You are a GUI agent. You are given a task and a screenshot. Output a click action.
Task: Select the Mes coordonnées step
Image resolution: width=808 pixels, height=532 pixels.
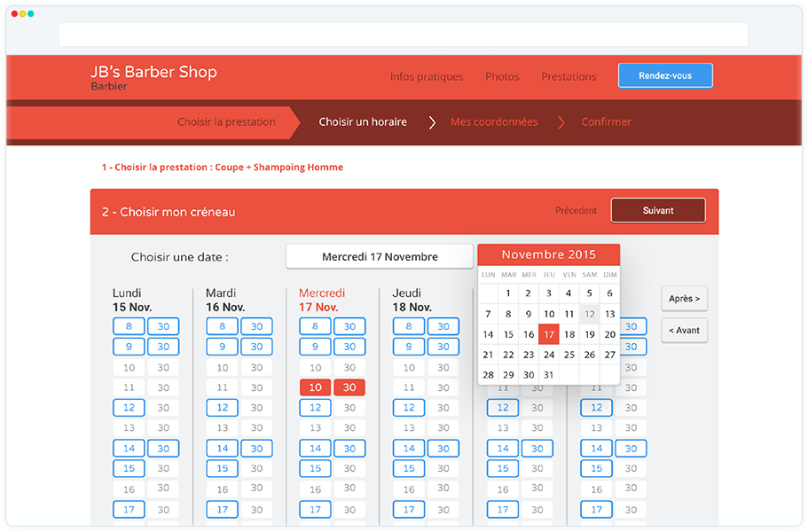(x=493, y=122)
